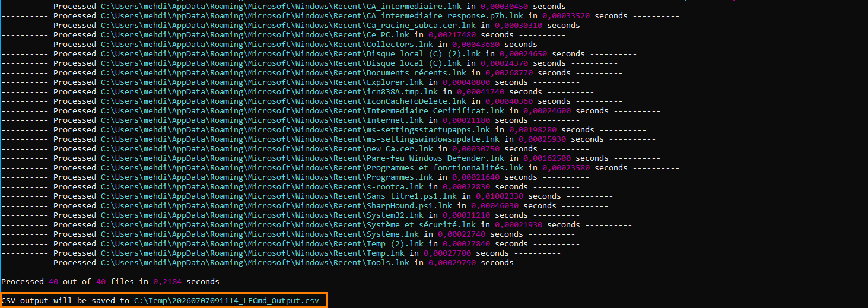Screen dimensions: 868x308
Task: Select the ms-settingsstartupapps.lnk path
Action: coord(297,129)
